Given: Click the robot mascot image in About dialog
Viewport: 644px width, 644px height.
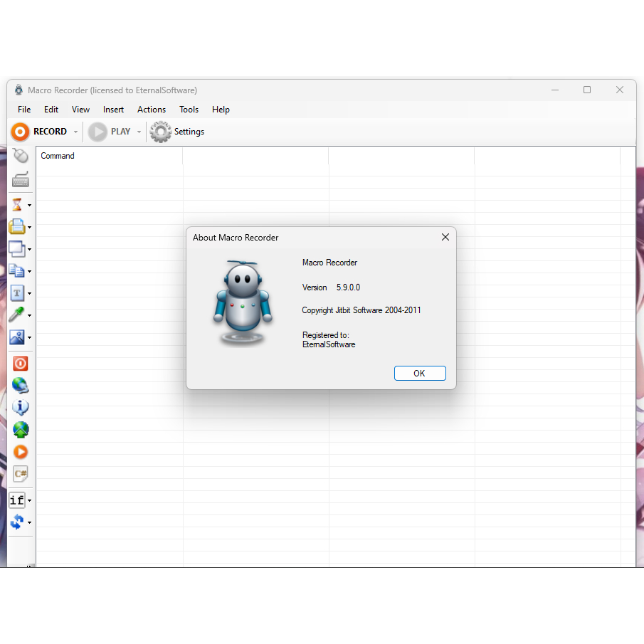Looking at the screenshot, I should click(243, 302).
